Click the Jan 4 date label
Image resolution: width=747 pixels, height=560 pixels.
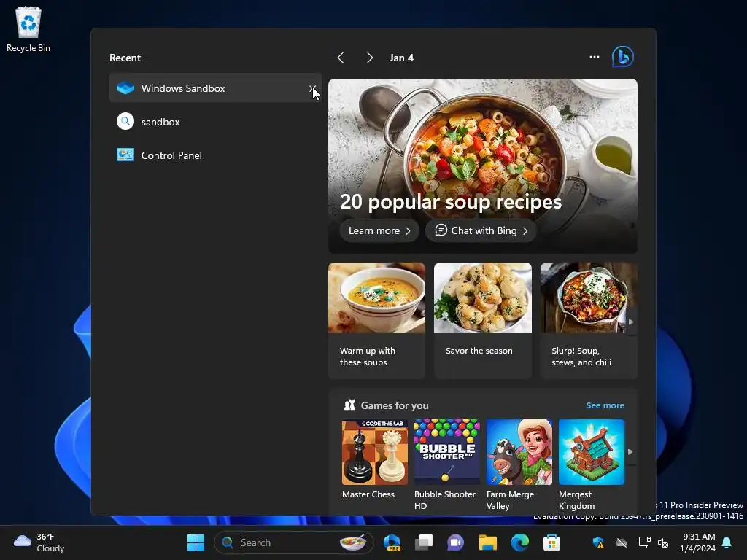[x=401, y=58]
